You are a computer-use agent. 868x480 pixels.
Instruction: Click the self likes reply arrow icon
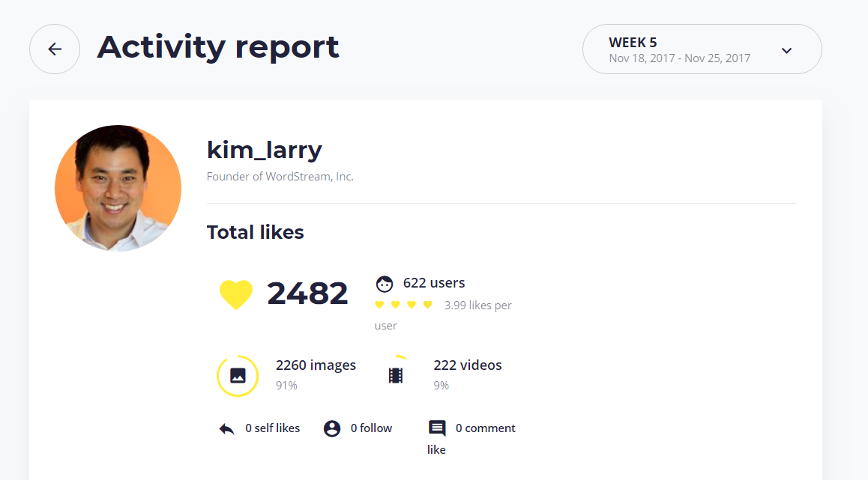[226, 428]
